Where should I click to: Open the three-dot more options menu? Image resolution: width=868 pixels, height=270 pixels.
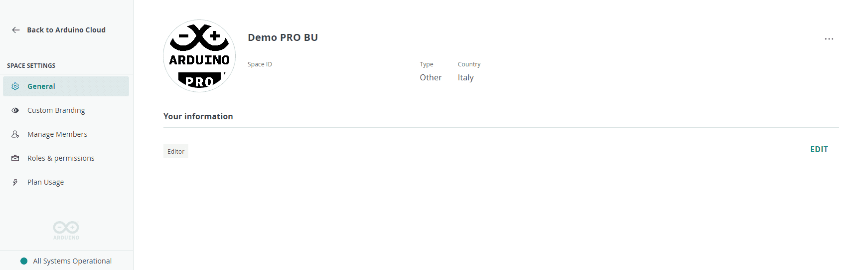829,39
